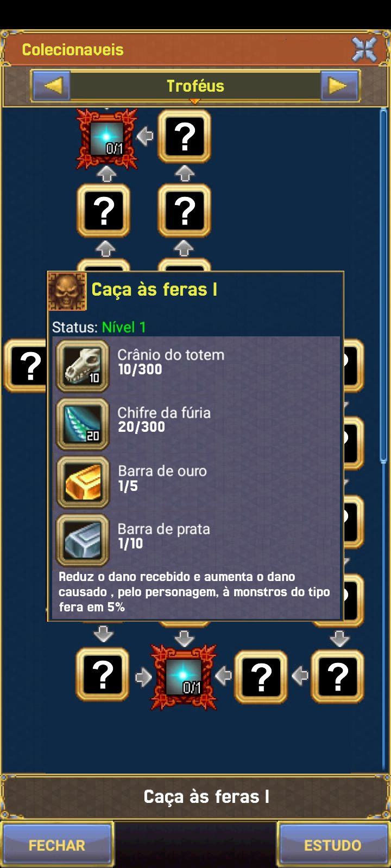Open the Caça às feras I skull emblem
Screen dimensions: 391x868
(67, 291)
